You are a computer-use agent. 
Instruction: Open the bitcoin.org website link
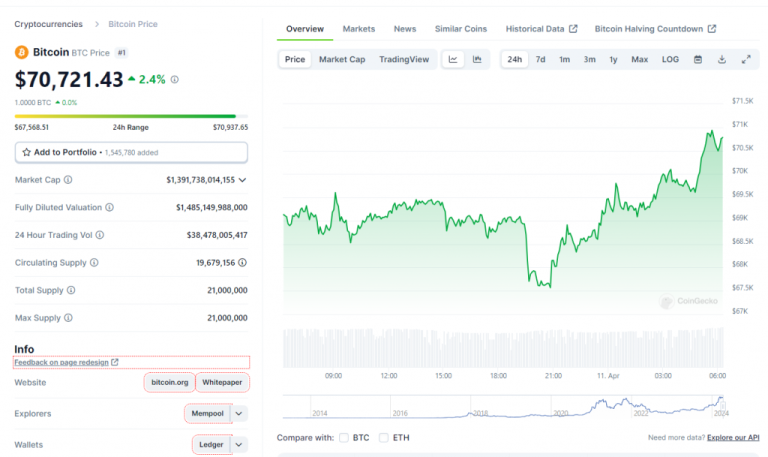169,382
